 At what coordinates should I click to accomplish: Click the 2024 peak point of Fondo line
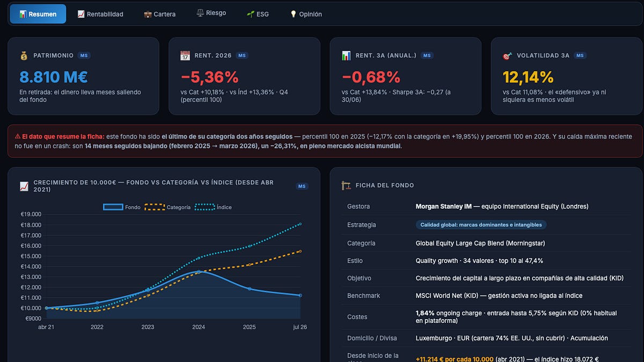click(x=199, y=272)
